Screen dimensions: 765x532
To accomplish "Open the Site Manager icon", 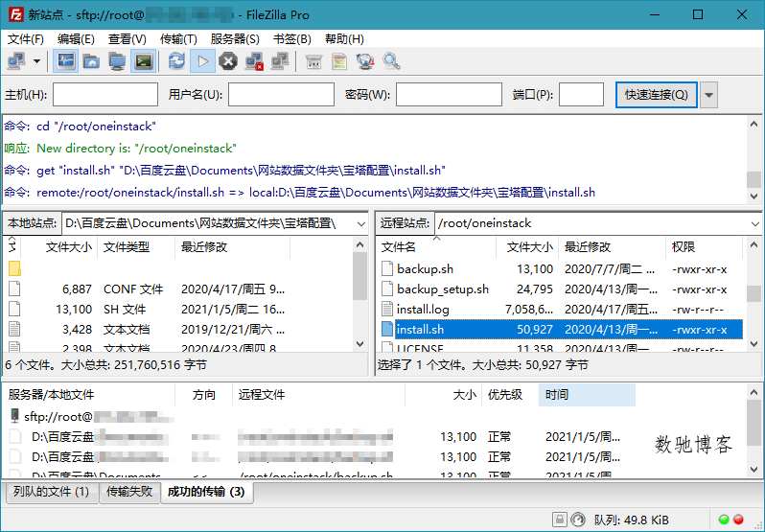I will (x=16, y=61).
